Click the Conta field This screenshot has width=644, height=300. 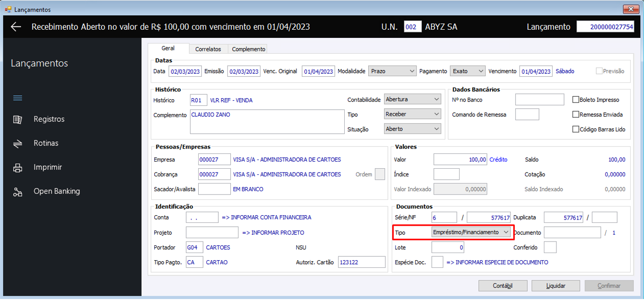[202, 218]
